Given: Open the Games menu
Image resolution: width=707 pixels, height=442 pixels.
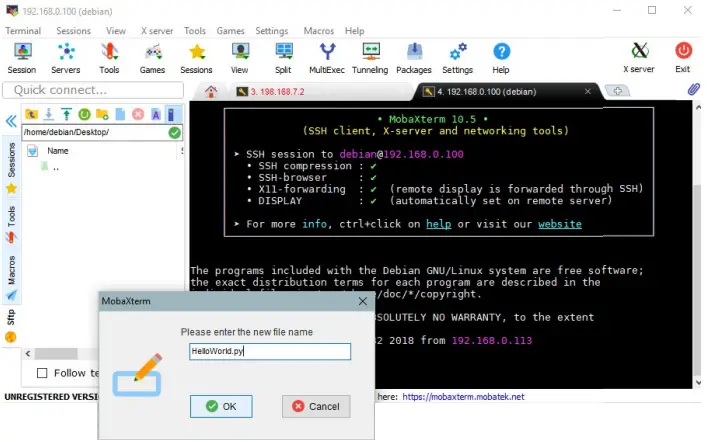Looking at the screenshot, I should (230, 31).
